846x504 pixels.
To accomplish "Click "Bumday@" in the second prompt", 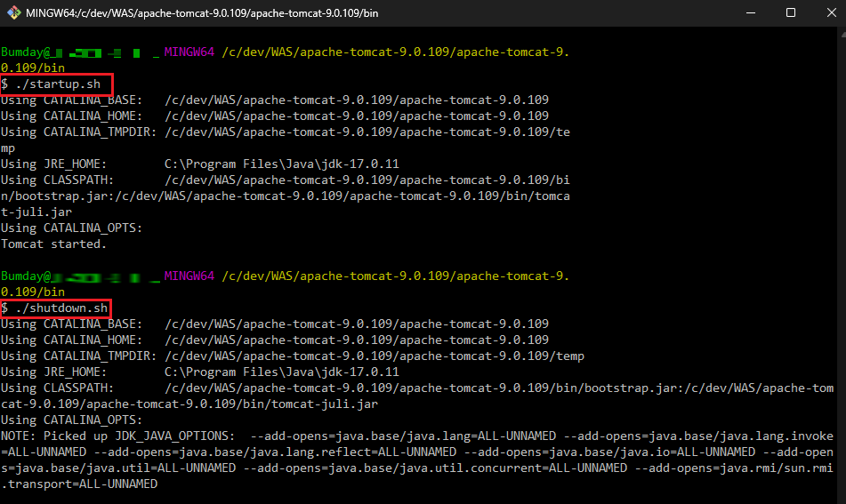I will [x=26, y=276].
